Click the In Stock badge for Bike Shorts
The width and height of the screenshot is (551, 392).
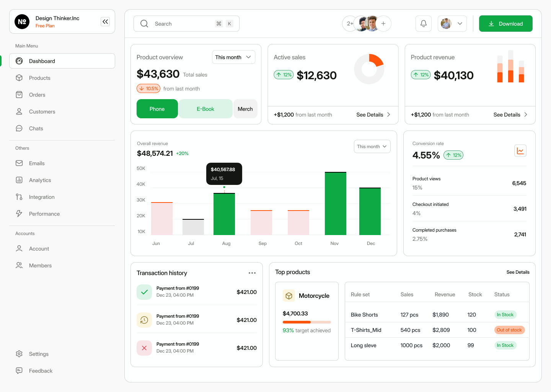click(x=505, y=315)
